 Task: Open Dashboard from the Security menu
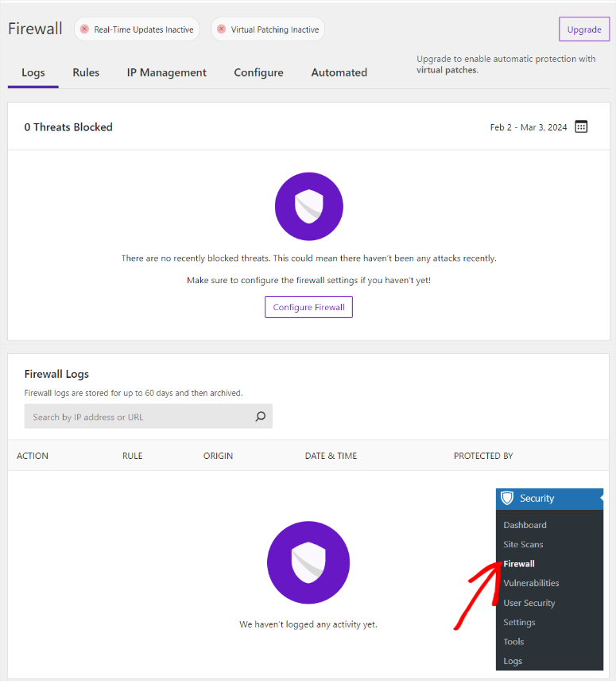pyautogui.click(x=525, y=524)
